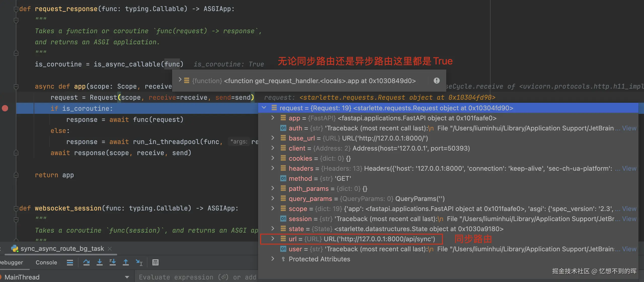Click the Step Out debugger icon
The width and height of the screenshot is (644, 282).
[x=126, y=262]
